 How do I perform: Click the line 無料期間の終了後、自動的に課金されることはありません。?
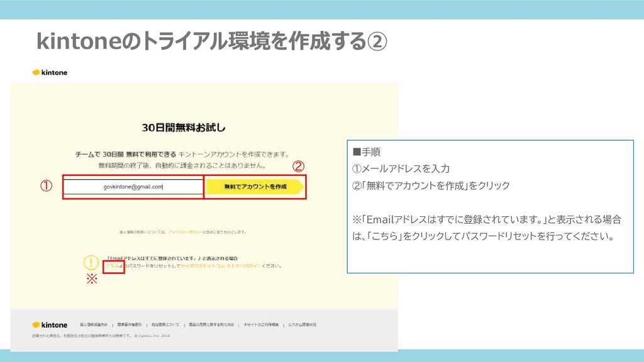click(182, 166)
